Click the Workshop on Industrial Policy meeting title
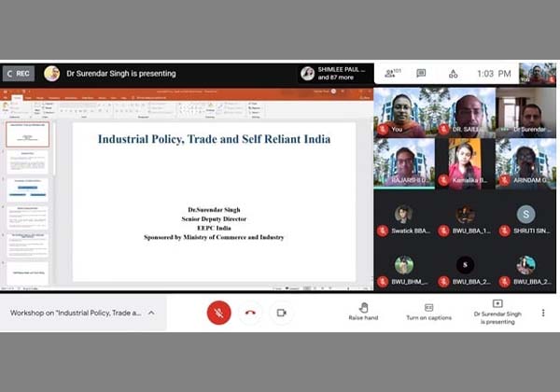 76,313
